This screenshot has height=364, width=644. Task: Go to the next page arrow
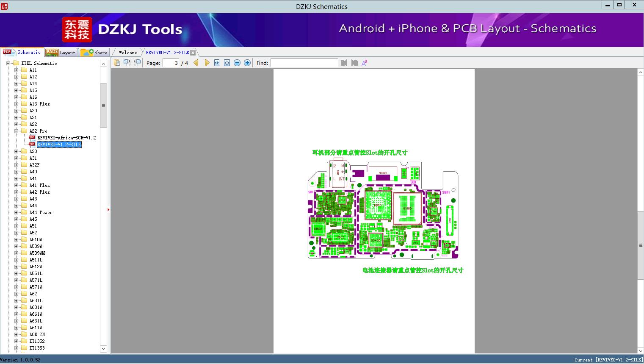[x=207, y=63]
